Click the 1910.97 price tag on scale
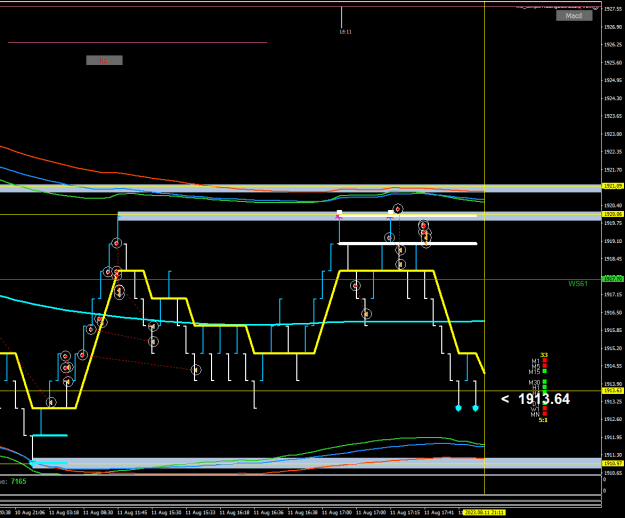This screenshot has height=518, width=625. click(x=613, y=463)
